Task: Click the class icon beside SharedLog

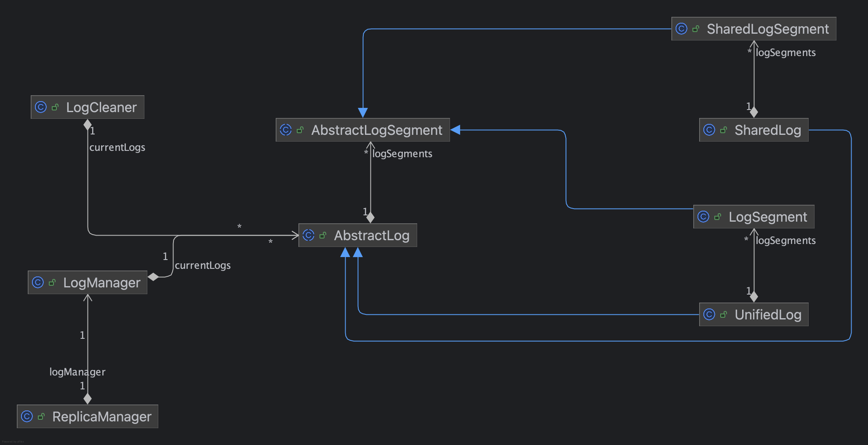Action: [709, 130]
